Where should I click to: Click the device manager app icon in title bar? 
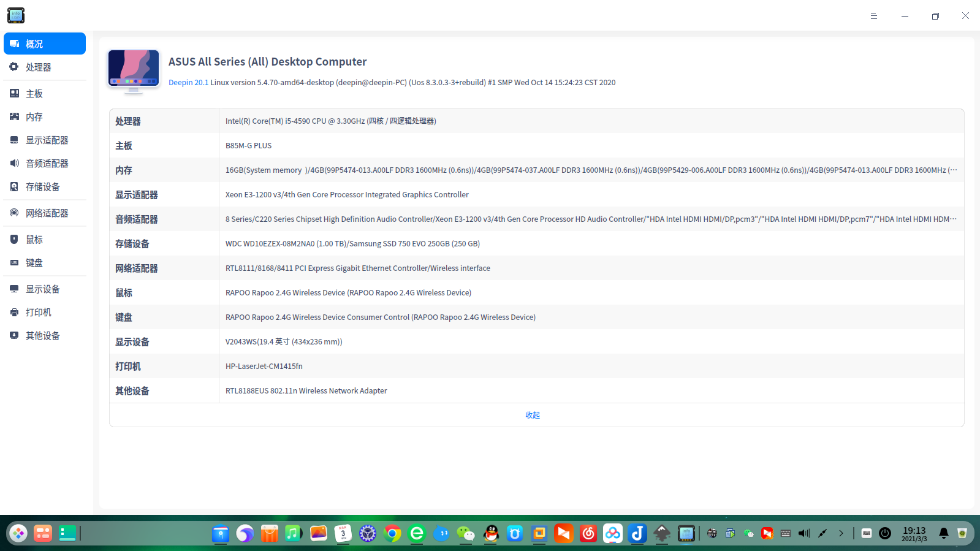(16, 15)
